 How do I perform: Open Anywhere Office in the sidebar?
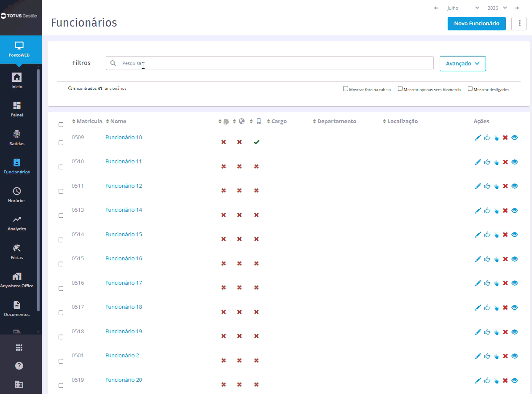(17, 280)
